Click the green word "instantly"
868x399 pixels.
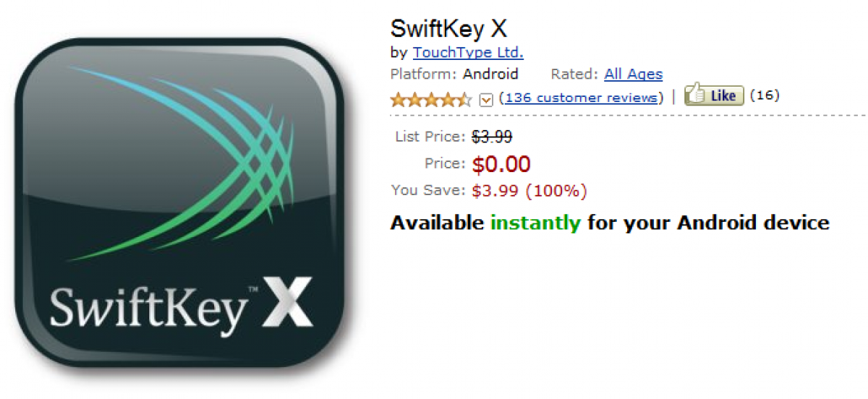(x=535, y=223)
